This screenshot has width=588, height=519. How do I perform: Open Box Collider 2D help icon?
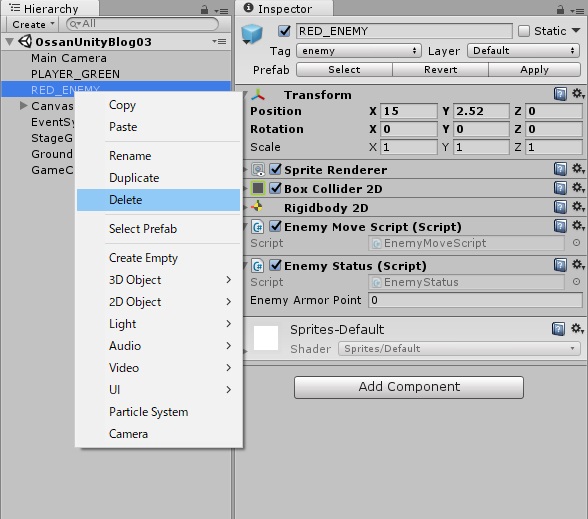560,188
